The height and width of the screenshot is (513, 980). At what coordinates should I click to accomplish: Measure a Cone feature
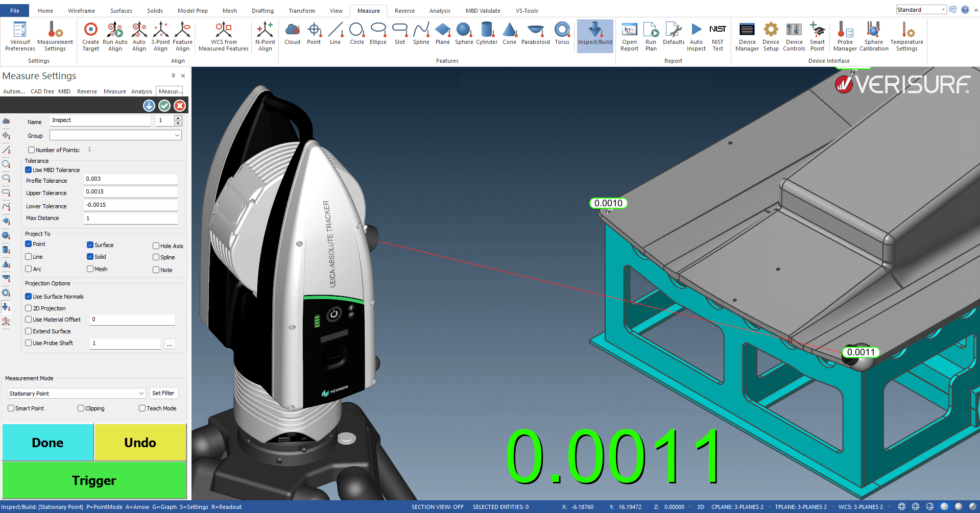coord(509,34)
